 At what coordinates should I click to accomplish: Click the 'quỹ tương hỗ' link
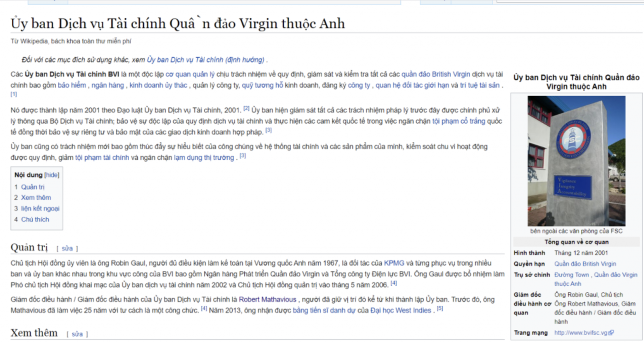pos(263,85)
